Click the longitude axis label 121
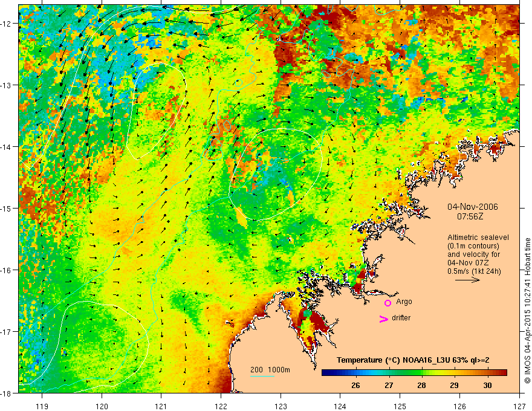The width and height of the screenshot is (532, 411). 161,406
